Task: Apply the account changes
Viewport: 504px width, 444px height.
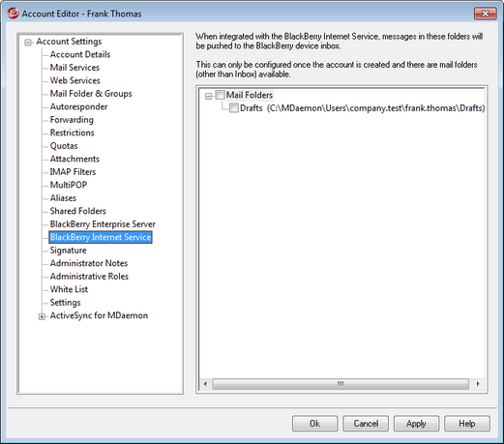Action: [x=416, y=424]
